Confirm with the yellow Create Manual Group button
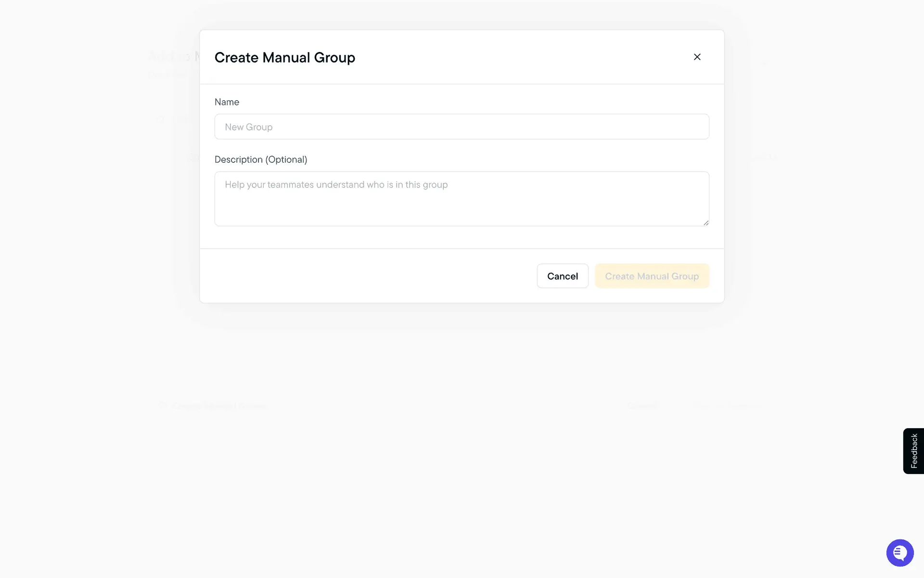924x578 pixels. pos(652,276)
